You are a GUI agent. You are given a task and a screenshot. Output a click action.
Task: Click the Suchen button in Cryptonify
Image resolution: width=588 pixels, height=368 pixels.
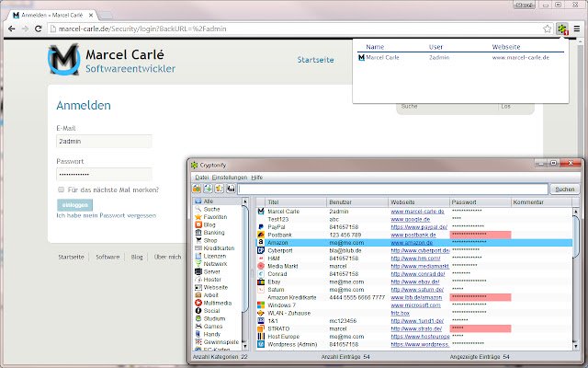tap(564, 190)
